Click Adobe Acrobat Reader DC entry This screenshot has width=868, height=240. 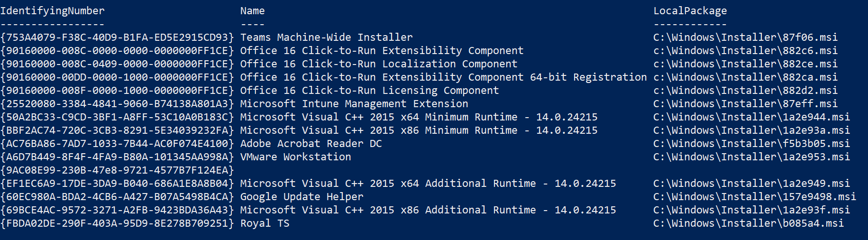pos(311,144)
